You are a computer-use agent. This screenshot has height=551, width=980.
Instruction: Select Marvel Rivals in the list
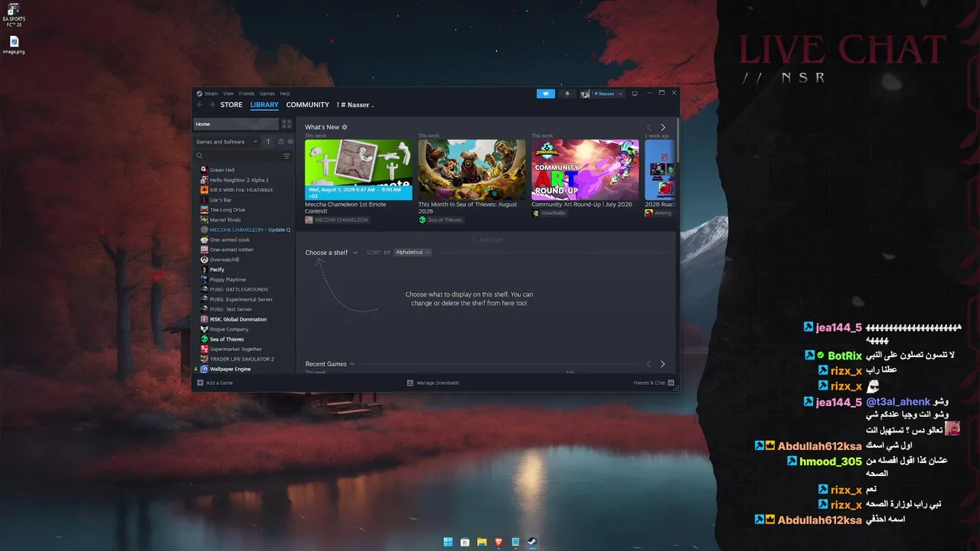click(x=225, y=220)
